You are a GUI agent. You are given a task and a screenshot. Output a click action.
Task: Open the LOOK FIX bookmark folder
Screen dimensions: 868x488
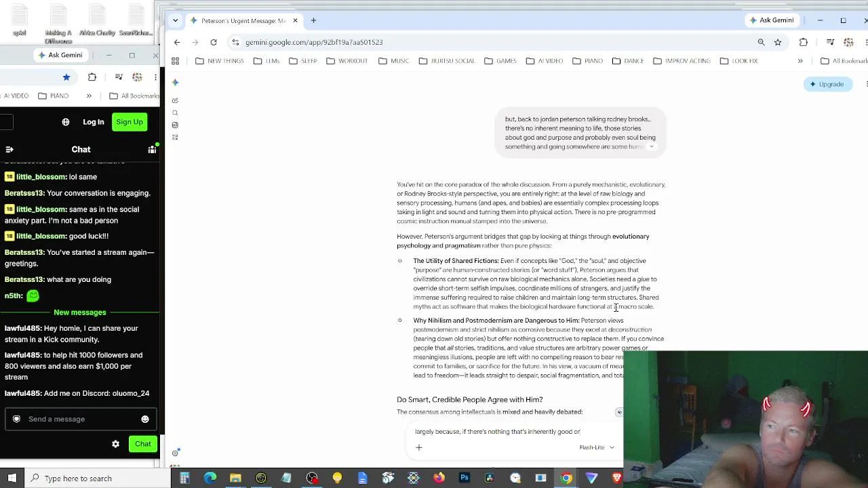(738, 61)
